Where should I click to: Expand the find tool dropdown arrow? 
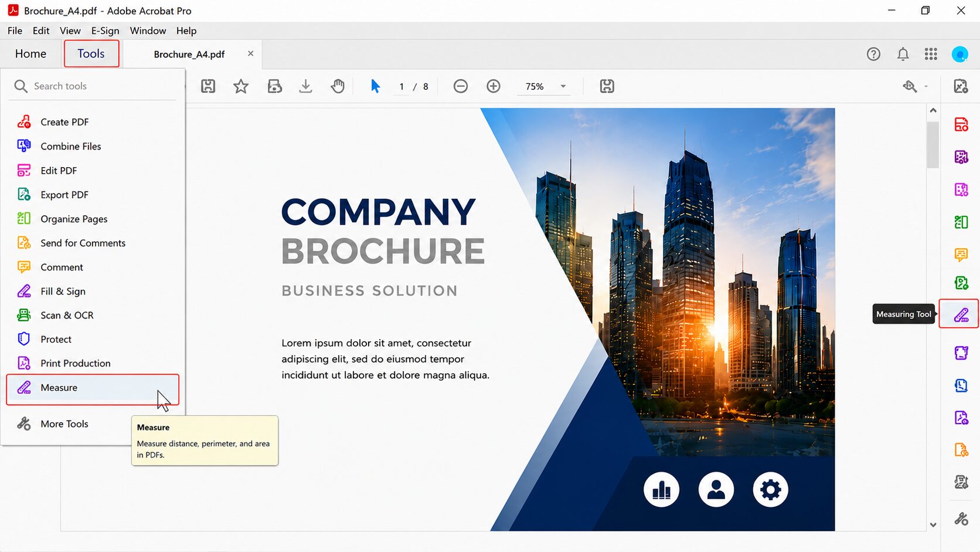point(926,86)
